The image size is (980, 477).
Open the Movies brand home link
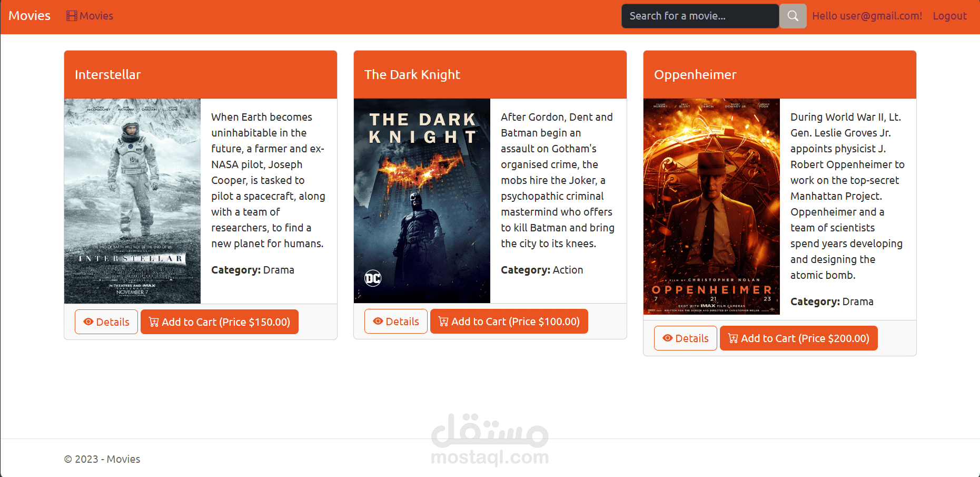(x=29, y=16)
